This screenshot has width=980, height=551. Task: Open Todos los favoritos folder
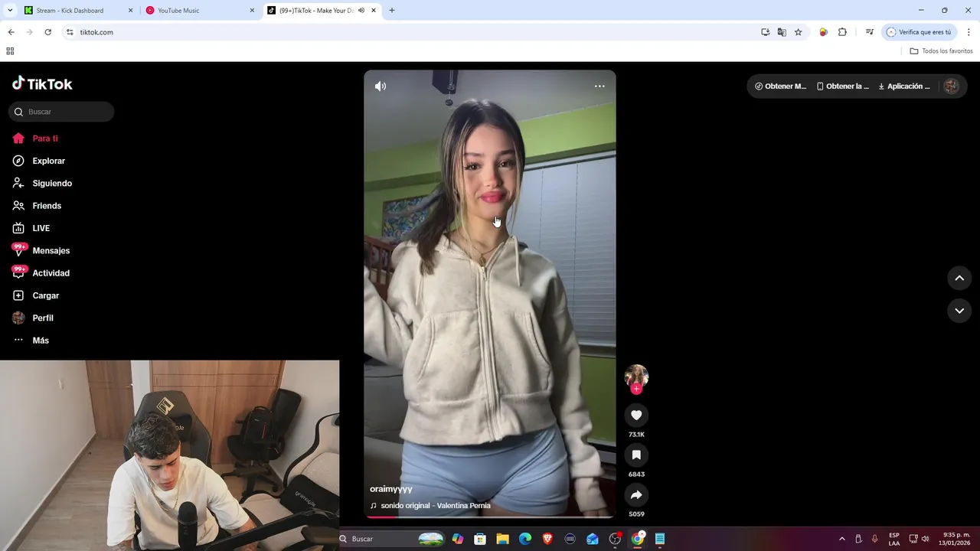pyautogui.click(x=941, y=51)
